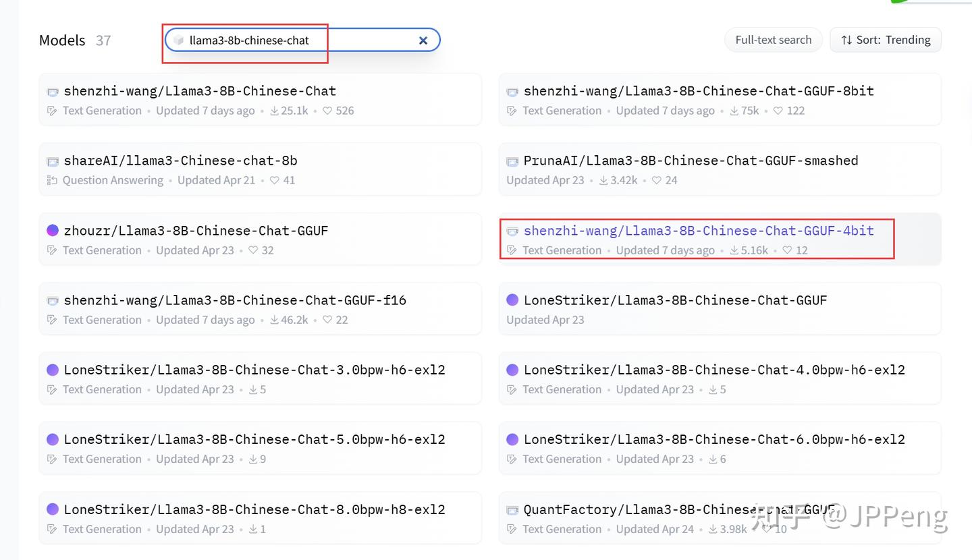972x560 pixels.
Task: Open LoneStriker 8.0bpw-h8-exl2 model
Action: [x=260, y=517]
